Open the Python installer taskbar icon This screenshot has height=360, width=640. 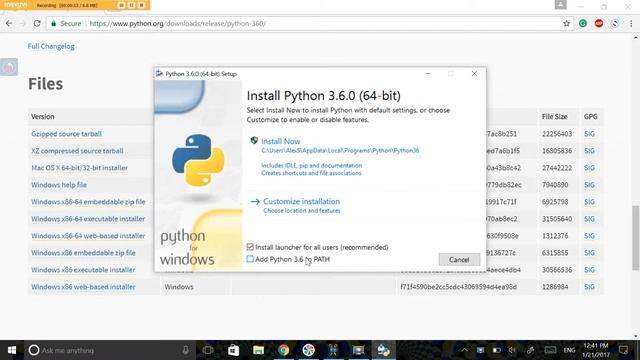click(x=383, y=350)
